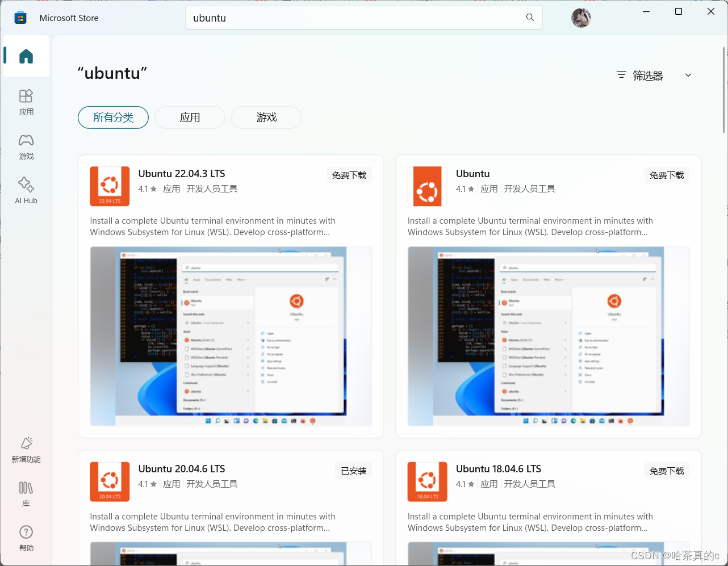
Task: Open AI Hub in the sidebar
Action: click(x=26, y=191)
